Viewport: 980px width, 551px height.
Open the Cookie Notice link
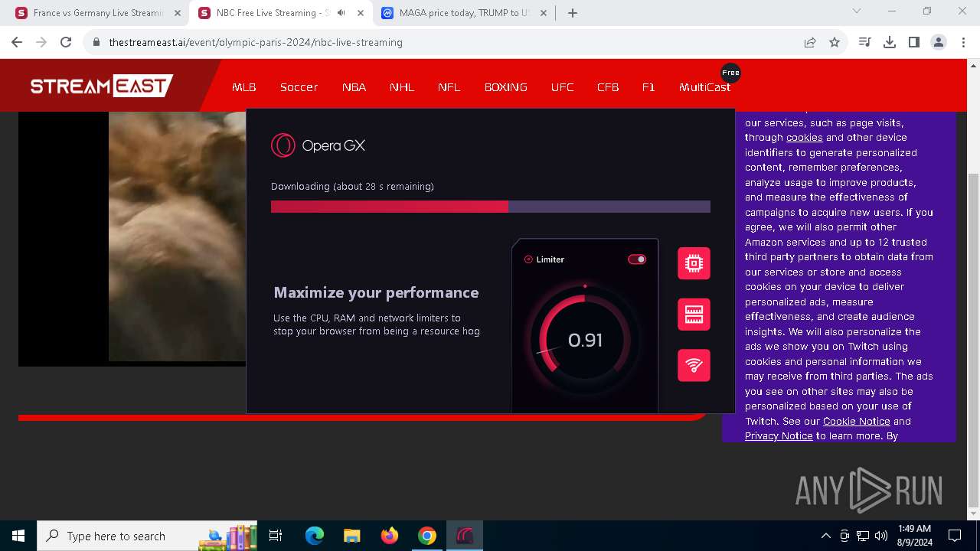point(856,422)
